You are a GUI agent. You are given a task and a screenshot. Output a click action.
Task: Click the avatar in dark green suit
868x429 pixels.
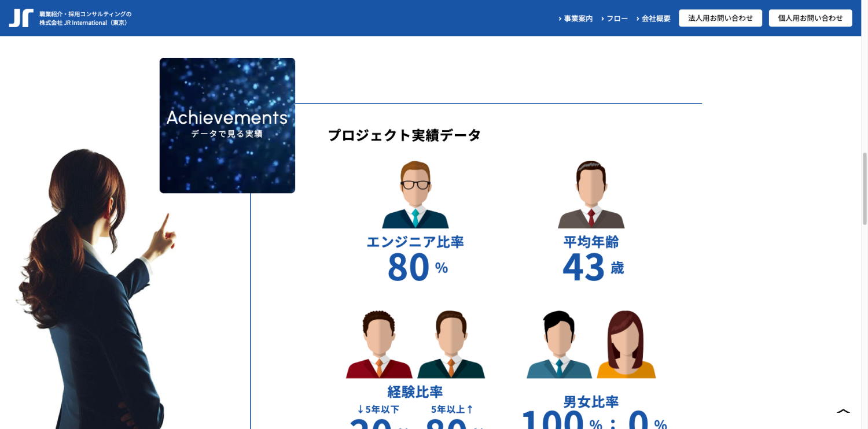point(451,345)
